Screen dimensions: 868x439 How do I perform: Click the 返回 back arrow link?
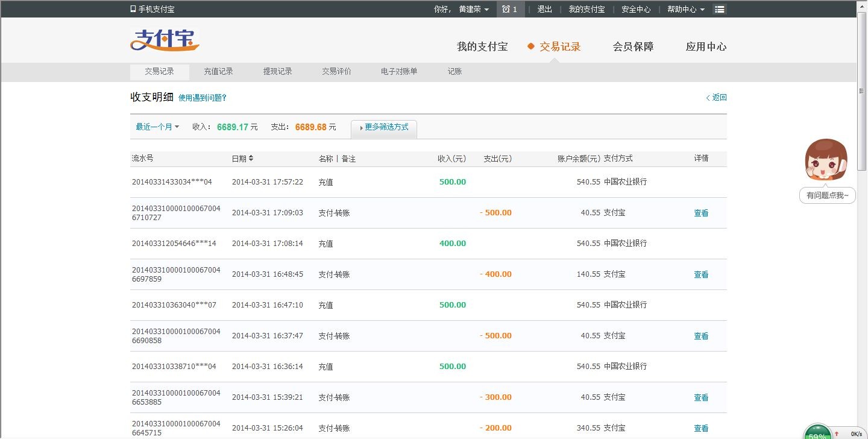[716, 97]
